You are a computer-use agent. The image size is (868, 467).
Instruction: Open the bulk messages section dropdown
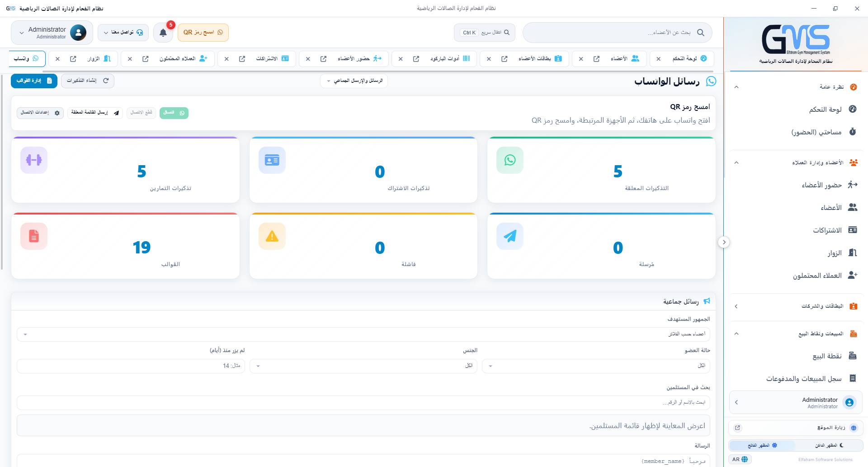tap(354, 81)
